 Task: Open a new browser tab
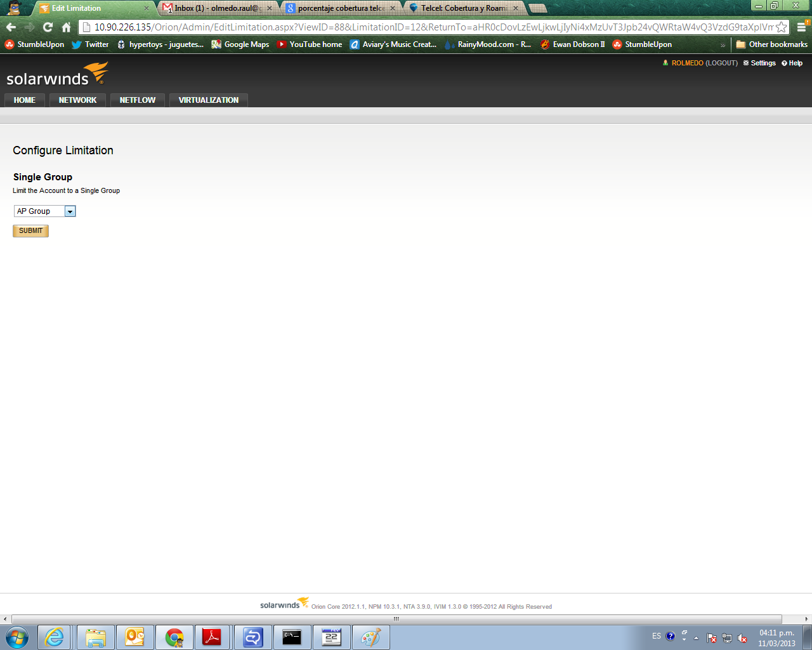tap(537, 8)
